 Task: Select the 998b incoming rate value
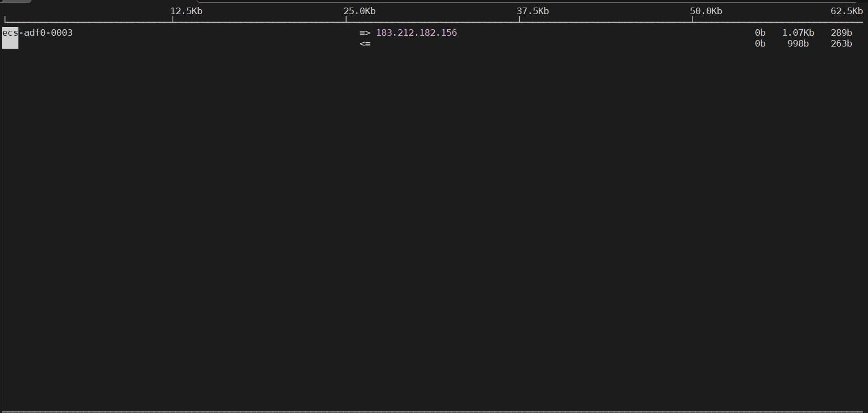[798, 43]
